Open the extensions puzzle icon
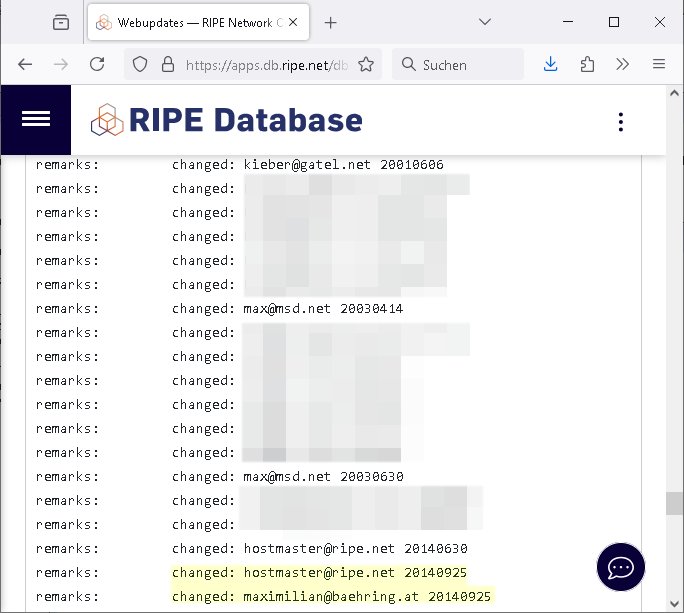Viewport: 684px width, 613px height. [x=587, y=65]
